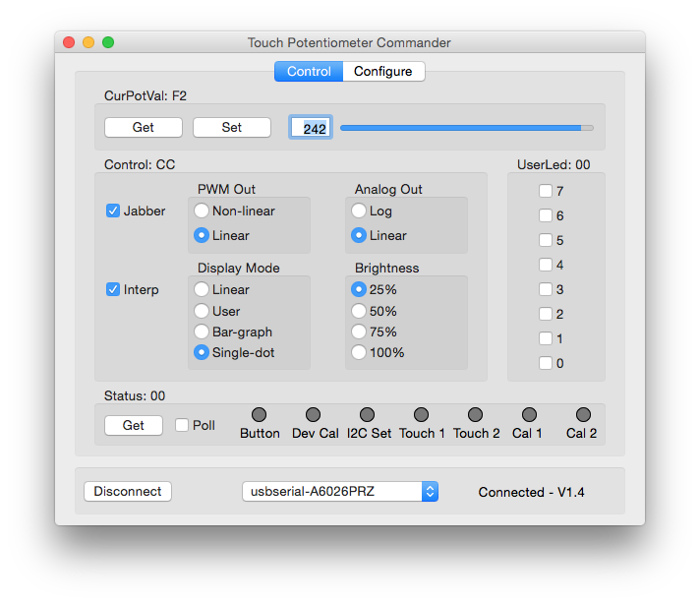Open the Configure tab
This screenshot has height=604, width=700.
click(x=383, y=72)
